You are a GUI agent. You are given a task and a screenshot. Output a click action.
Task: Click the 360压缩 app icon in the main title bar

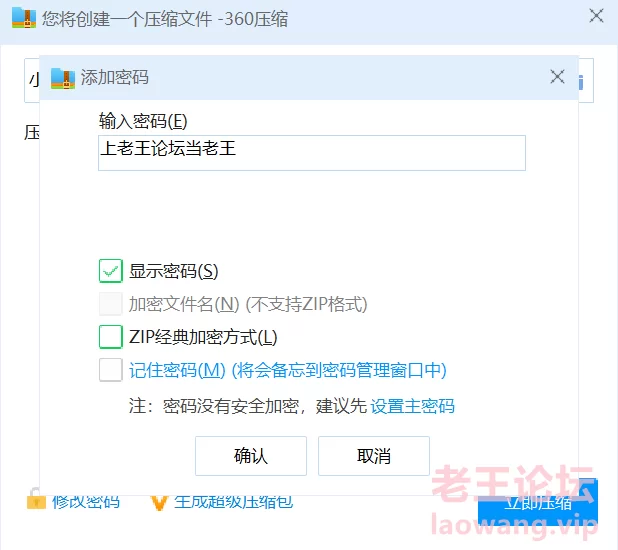pos(24,19)
